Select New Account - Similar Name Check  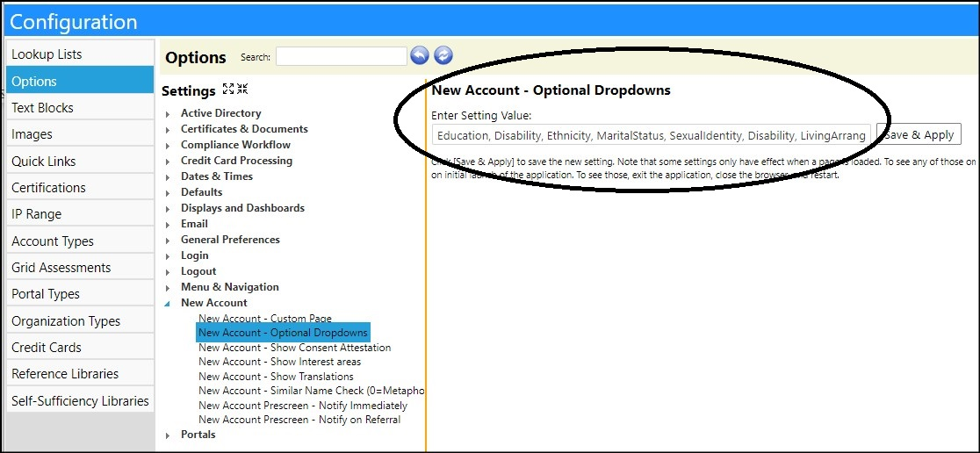pyautogui.click(x=311, y=391)
